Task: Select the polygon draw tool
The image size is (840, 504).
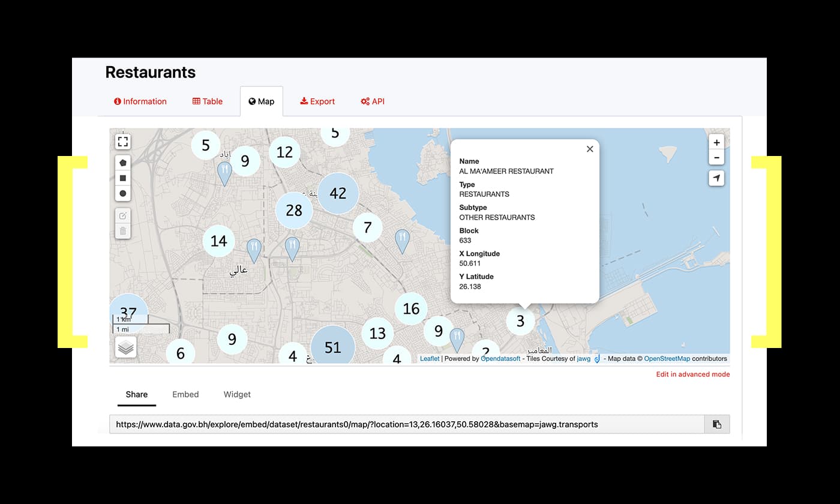Action: pyautogui.click(x=123, y=163)
